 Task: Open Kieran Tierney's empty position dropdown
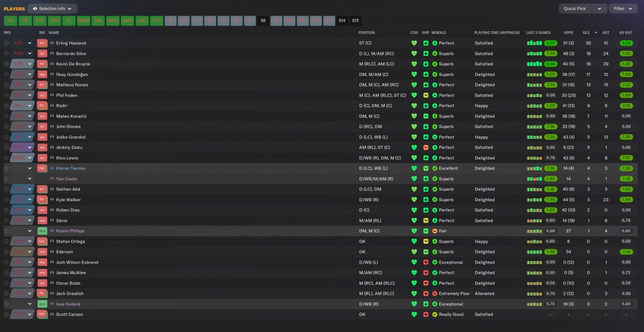click(x=22, y=169)
